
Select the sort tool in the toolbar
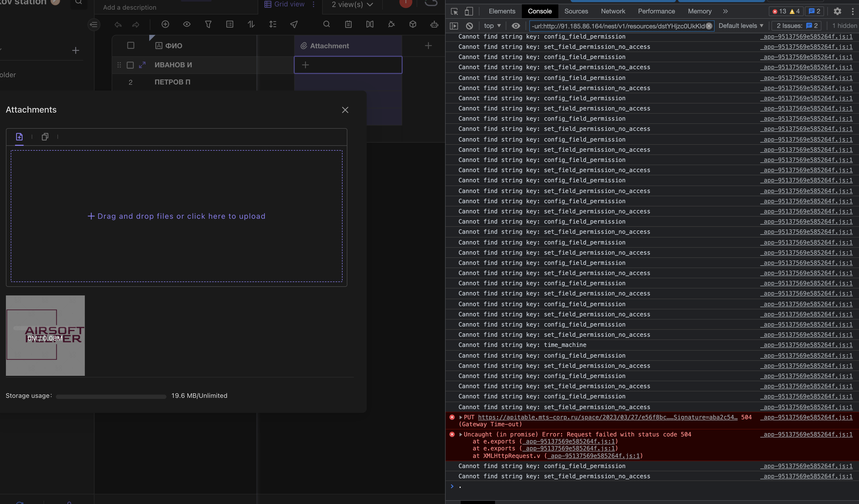click(x=251, y=24)
